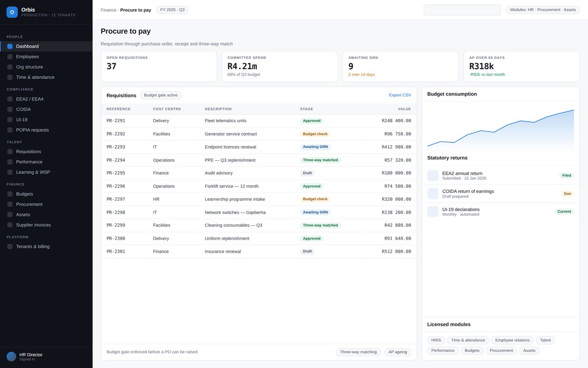The width and height of the screenshot is (588, 368).
Task: Click the Budget gate active badge
Action: tap(161, 95)
